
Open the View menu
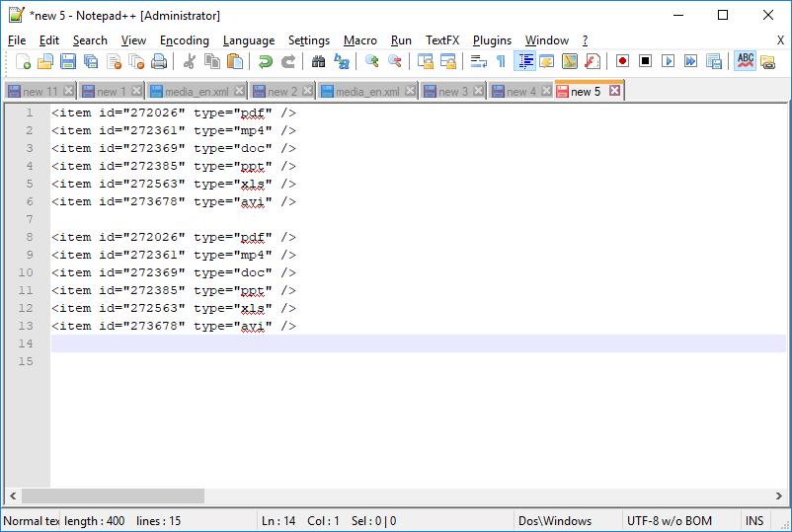[x=133, y=40]
